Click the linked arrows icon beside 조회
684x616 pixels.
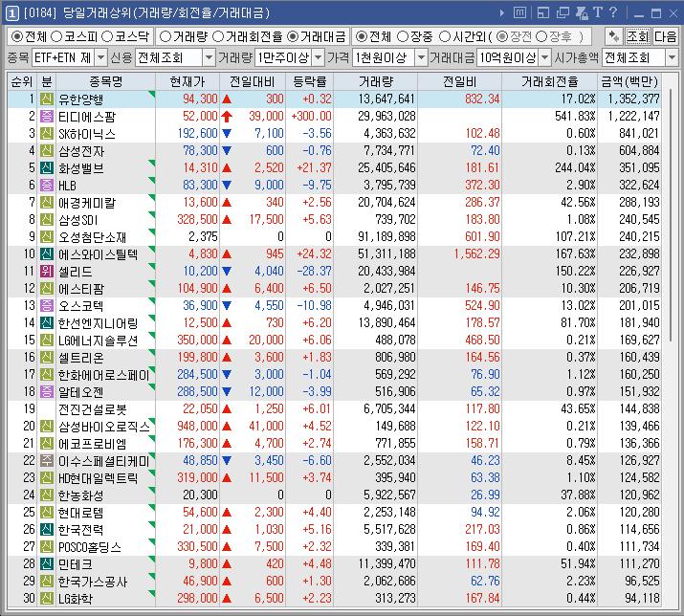click(614, 36)
